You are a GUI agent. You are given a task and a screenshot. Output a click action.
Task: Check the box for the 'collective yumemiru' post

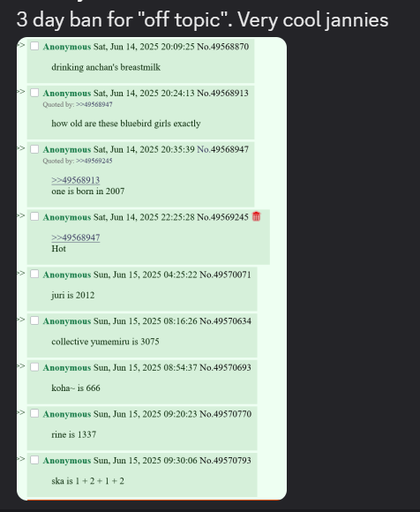click(34, 320)
